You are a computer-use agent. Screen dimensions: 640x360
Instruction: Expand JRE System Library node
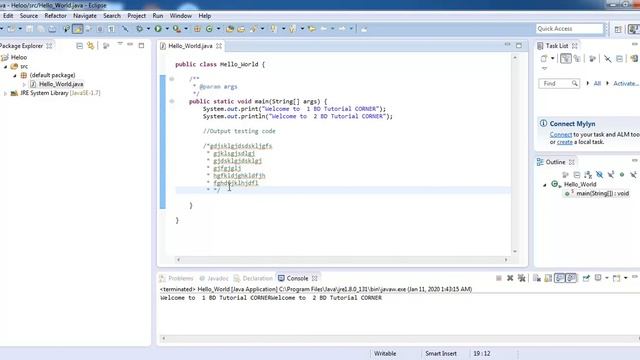coord(5,93)
